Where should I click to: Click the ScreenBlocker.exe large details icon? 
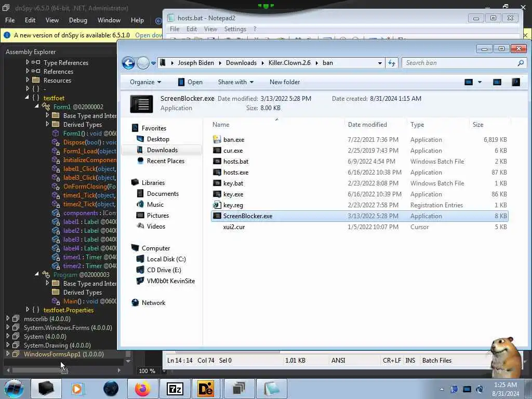point(141,103)
